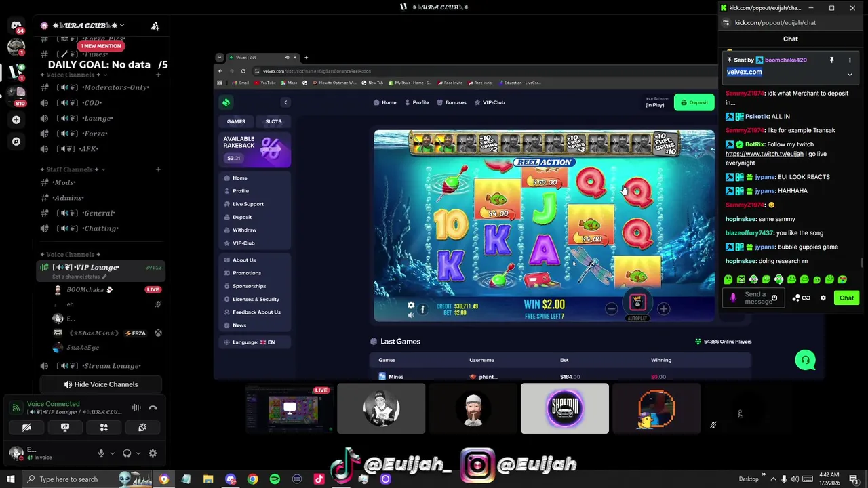Open the LIVE stream thumbnail tile
The height and width of the screenshot is (488, 868).
coord(290,408)
